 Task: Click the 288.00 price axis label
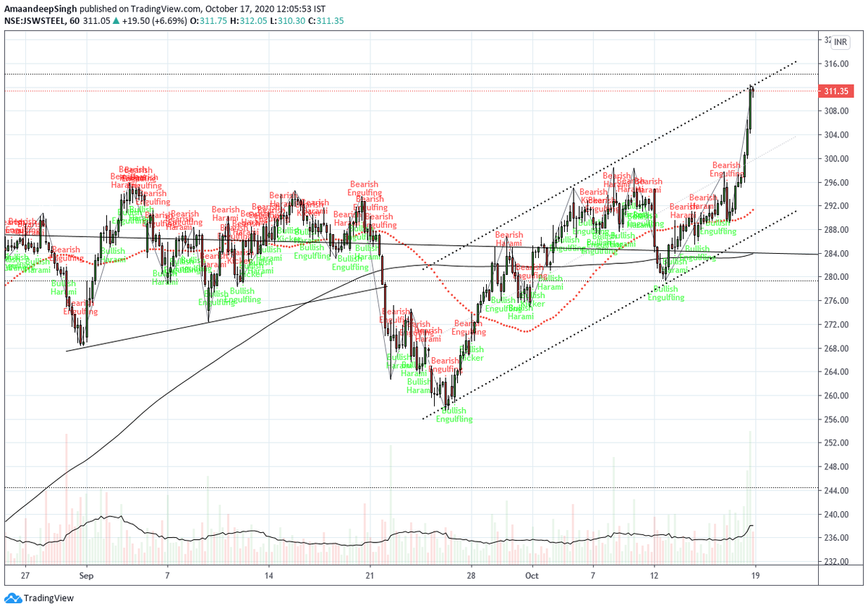click(836, 230)
